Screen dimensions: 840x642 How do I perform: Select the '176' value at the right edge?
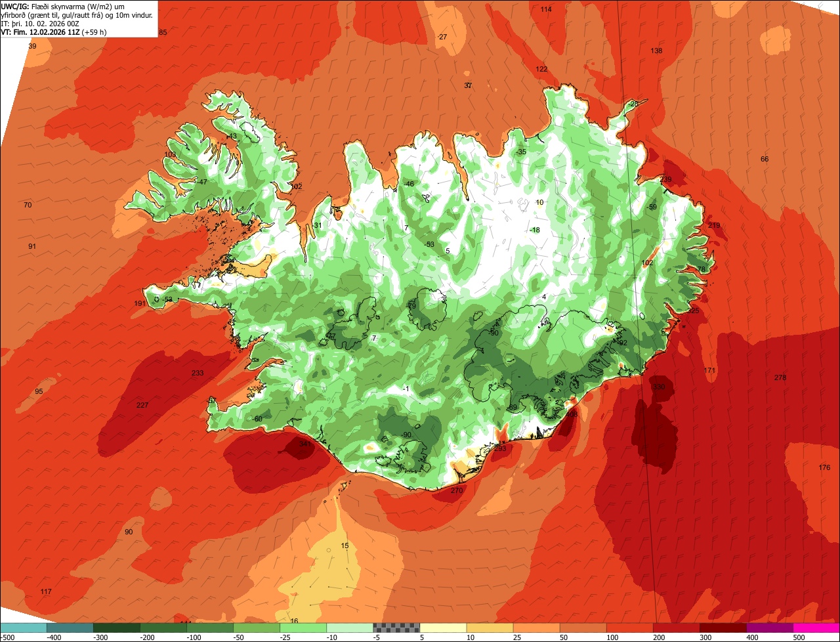tap(825, 467)
